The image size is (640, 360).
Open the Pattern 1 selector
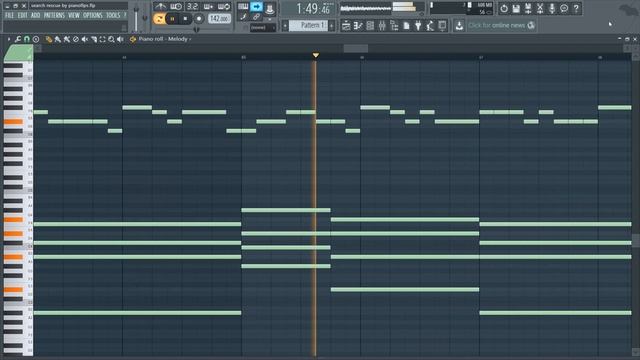click(309, 26)
